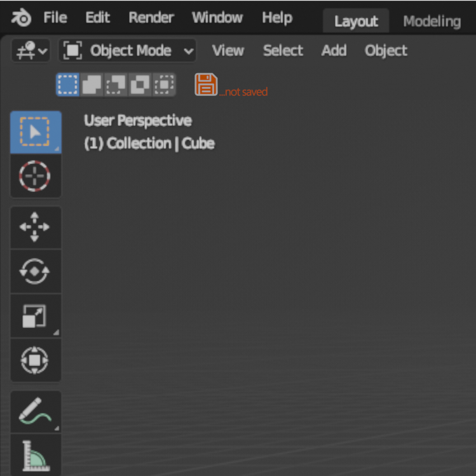Pick the Rotate tool

click(x=36, y=271)
